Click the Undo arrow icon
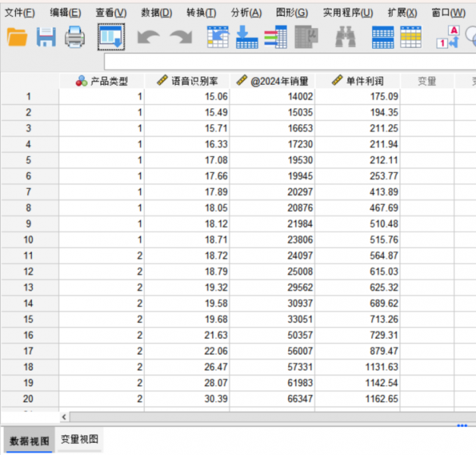476x455 pixels. pyautogui.click(x=149, y=37)
